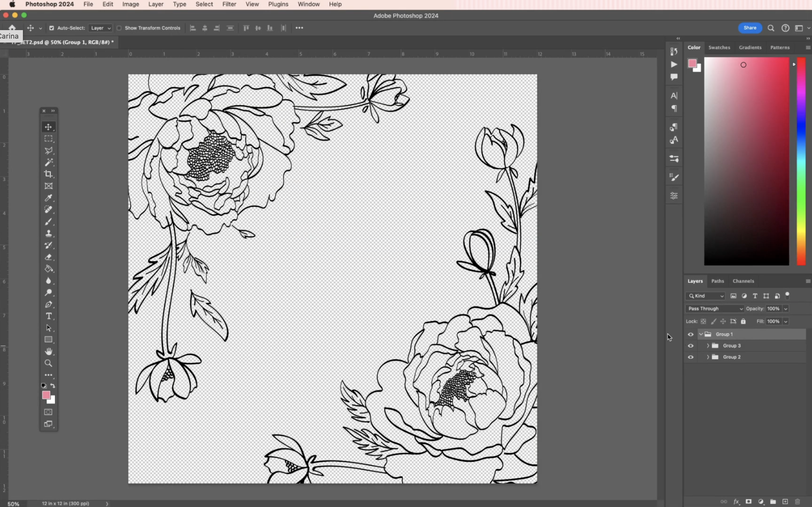
Task: Toggle Lock all padlock icon
Action: [743, 322]
